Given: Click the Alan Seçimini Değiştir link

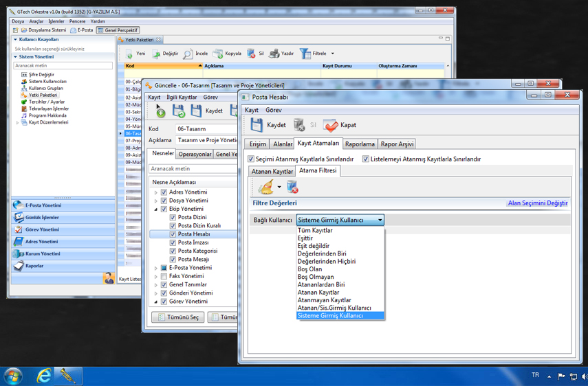Looking at the screenshot, I should (537, 203).
